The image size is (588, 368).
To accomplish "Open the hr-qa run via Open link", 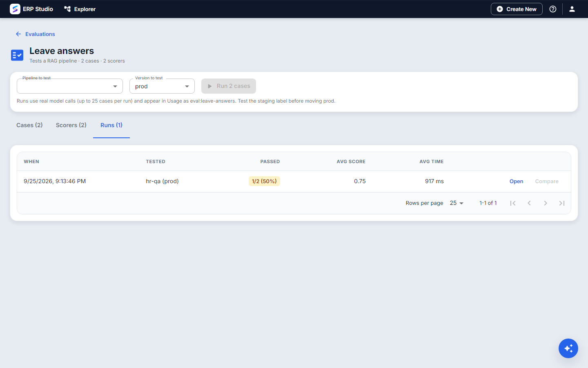I will pos(516,182).
